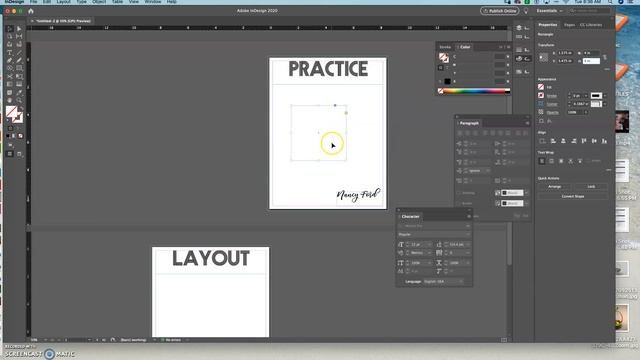Open the Layout menu
The width and height of the screenshot is (640, 360).
click(63, 2)
